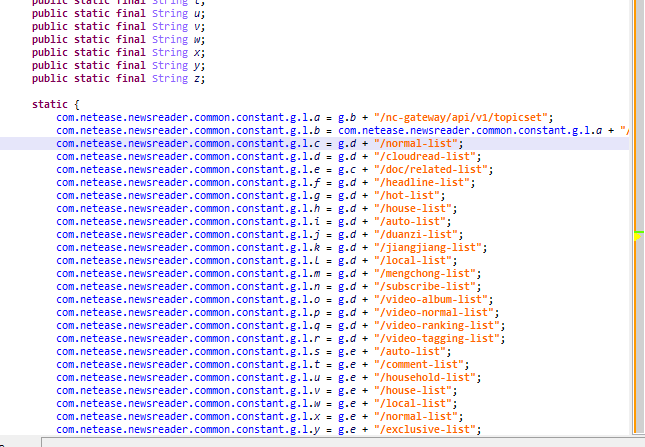Viewport: 645px width, 447px height.
Task: Click the "/video-normal-list" string
Action: pos(434,313)
